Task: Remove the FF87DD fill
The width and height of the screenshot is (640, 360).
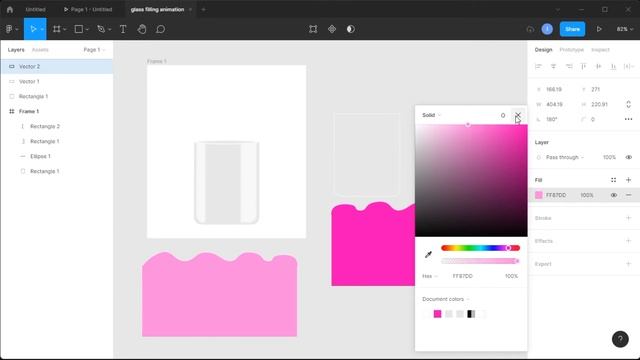Action: tap(628, 195)
